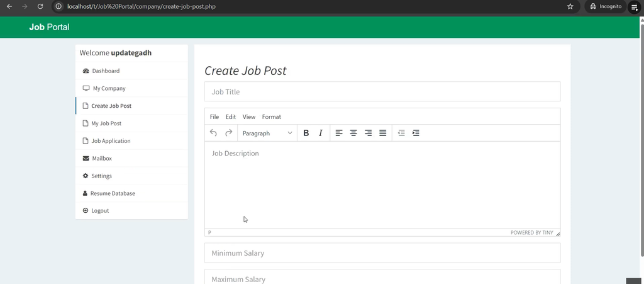644x284 pixels.
Task: Go to My Company page
Action: (132, 88)
